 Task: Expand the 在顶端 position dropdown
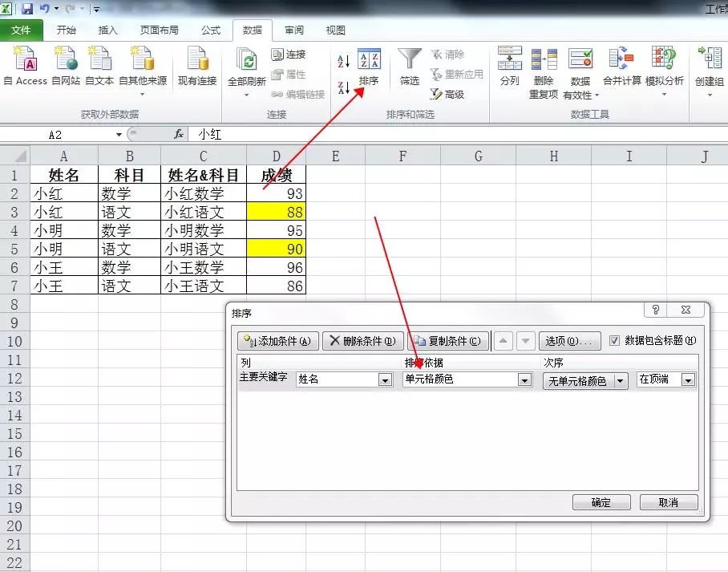[688, 380]
